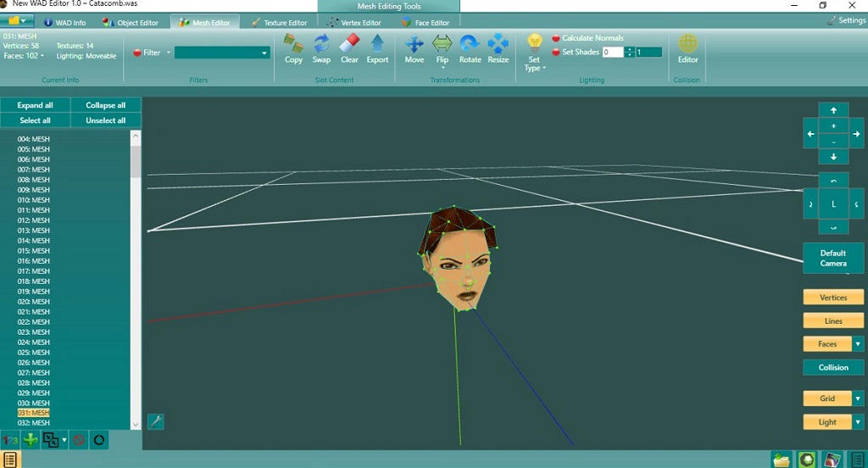Open the folder menu dropdown at top-left
This screenshot has width=868, height=468.
point(23,21)
